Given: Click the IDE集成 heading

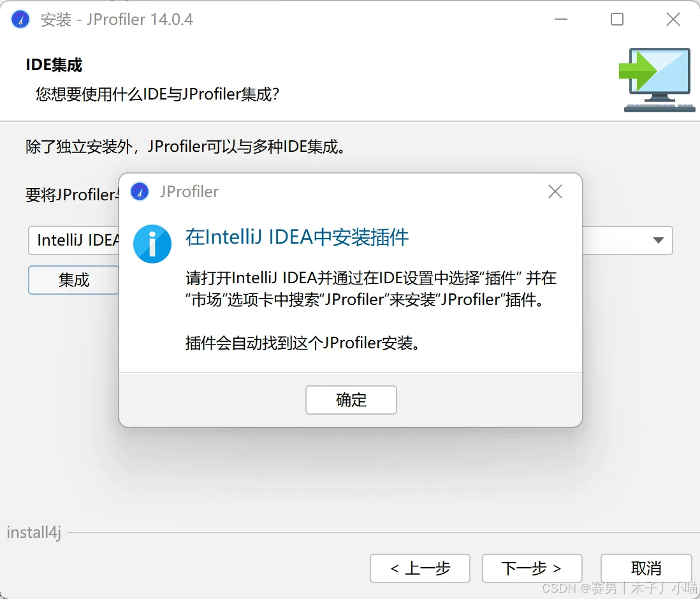Looking at the screenshot, I should [x=54, y=65].
